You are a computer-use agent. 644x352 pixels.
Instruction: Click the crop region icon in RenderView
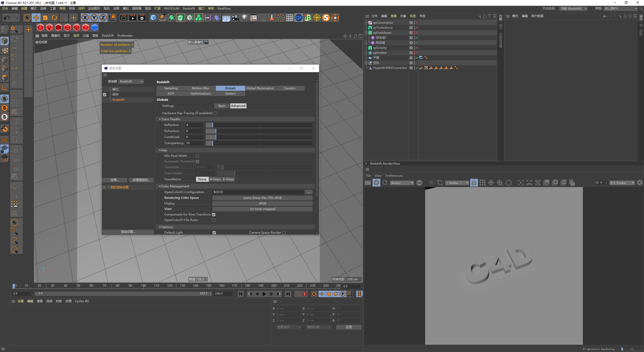click(440, 183)
